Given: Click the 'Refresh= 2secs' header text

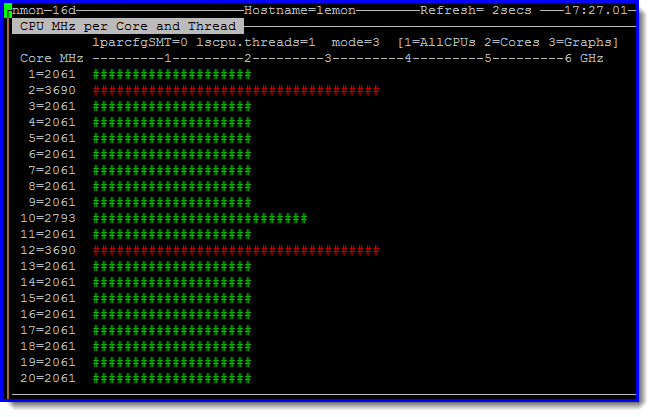Looking at the screenshot, I should tap(476, 10).
